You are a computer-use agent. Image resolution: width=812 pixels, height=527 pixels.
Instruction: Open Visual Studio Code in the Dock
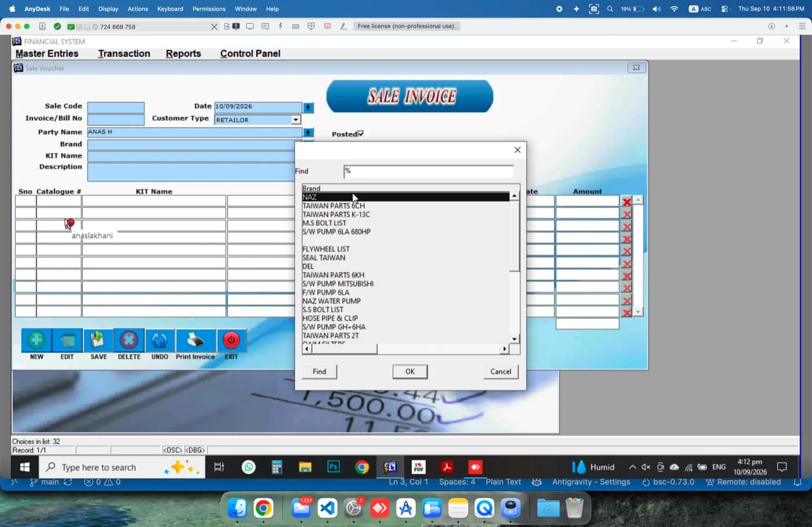click(328, 508)
